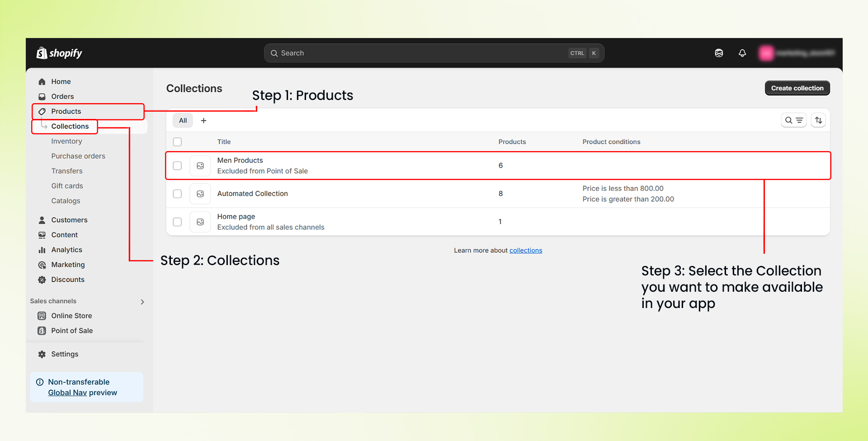Collapse the Sales channels section
The image size is (868, 441).
tap(142, 301)
